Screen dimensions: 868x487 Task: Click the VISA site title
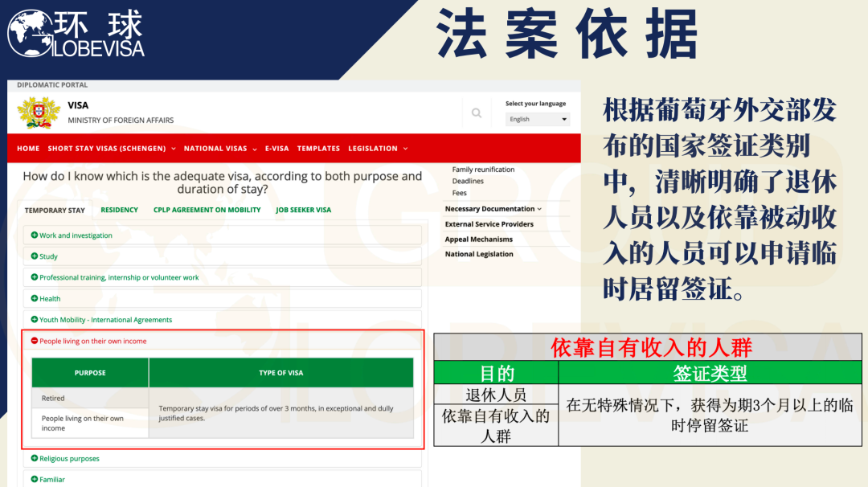(78, 105)
